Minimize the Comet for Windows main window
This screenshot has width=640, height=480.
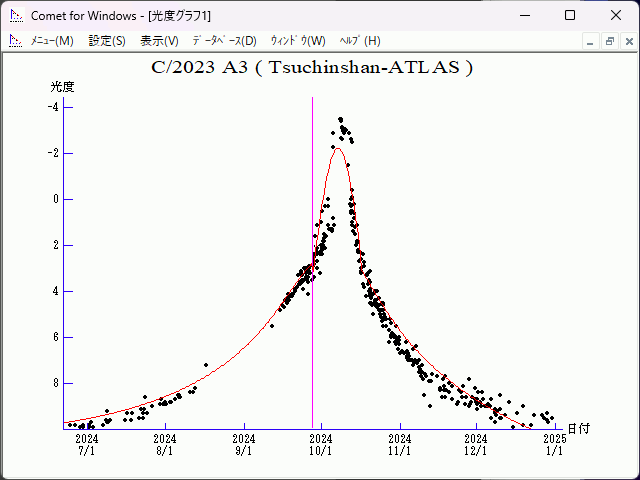pos(524,15)
